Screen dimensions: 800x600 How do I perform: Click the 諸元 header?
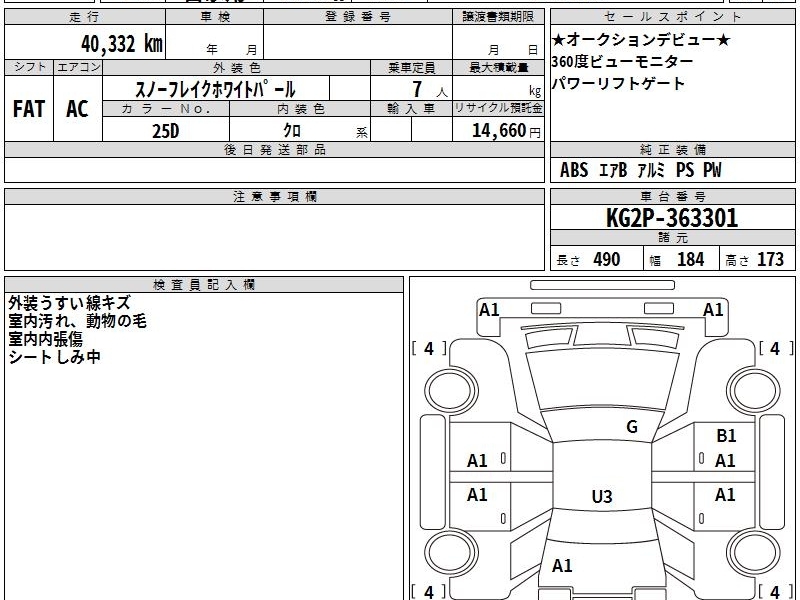pyautogui.click(x=672, y=238)
